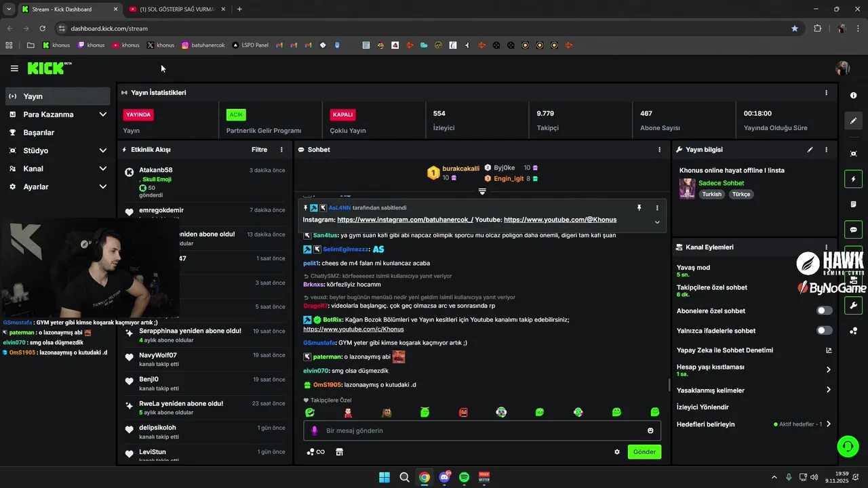
Task: Open external link icon for Yapay Zeka Sohbet Denetimi
Action: point(828,350)
